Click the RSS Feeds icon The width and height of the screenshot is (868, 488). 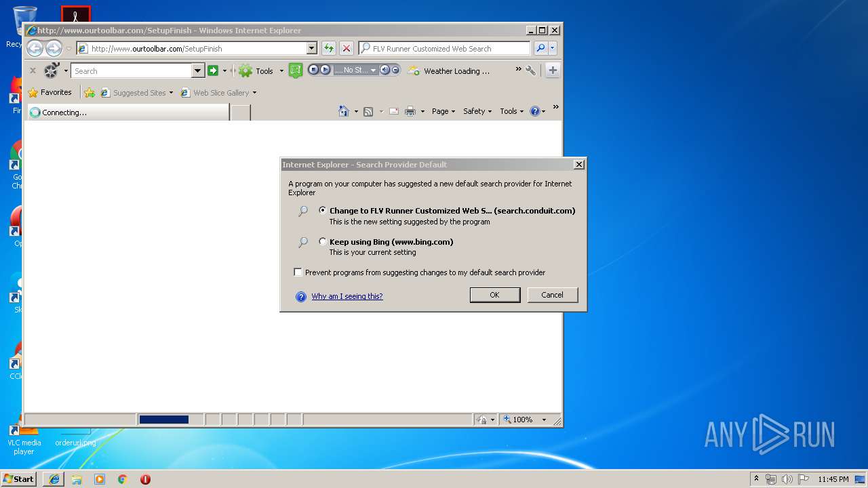coord(368,111)
